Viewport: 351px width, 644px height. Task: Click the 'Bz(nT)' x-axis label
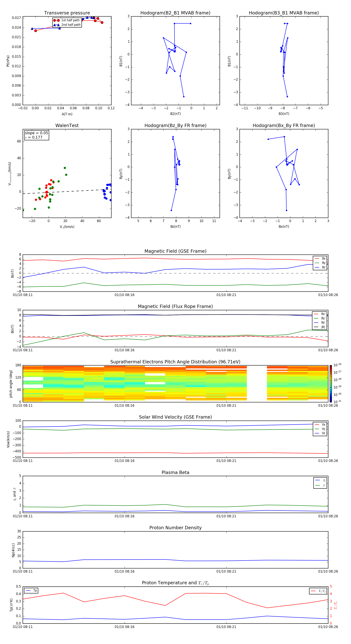tap(175, 227)
